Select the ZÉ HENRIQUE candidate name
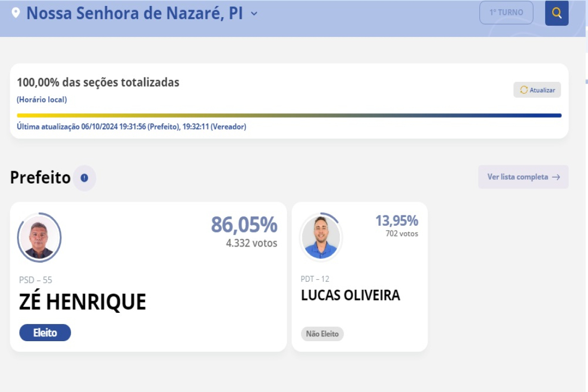Image resolution: width=588 pixels, height=392 pixels. 82,302
